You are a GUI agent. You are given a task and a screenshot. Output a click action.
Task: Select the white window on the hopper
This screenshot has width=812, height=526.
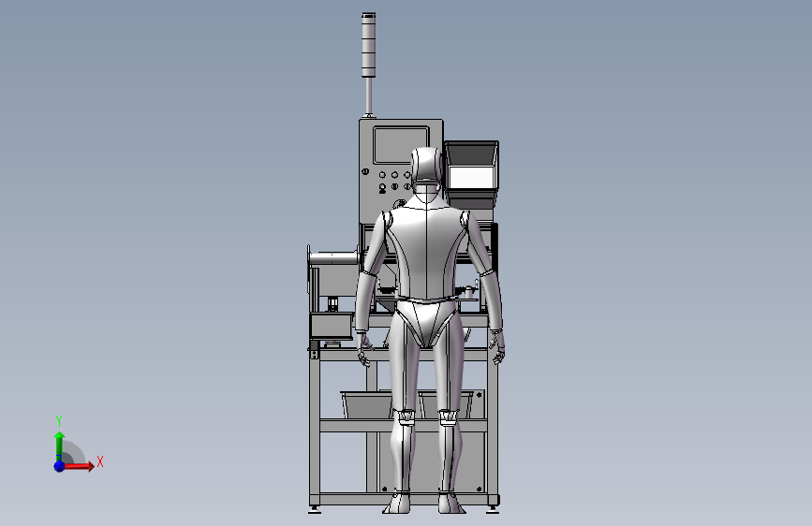470,178
